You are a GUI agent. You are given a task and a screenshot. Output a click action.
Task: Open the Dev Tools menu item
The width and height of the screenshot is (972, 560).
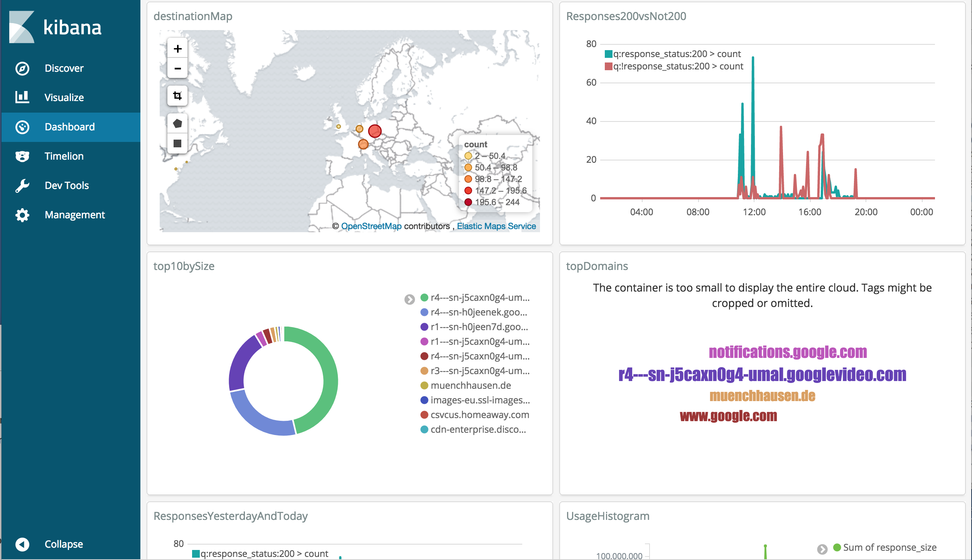pyautogui.click(x=66, y=186)
